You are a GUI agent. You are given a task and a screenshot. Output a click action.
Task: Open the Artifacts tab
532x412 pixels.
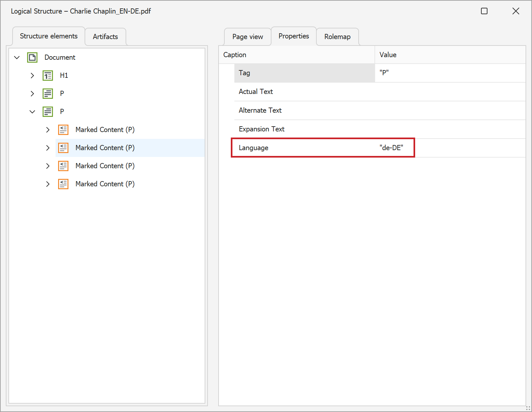coord(105,37)
